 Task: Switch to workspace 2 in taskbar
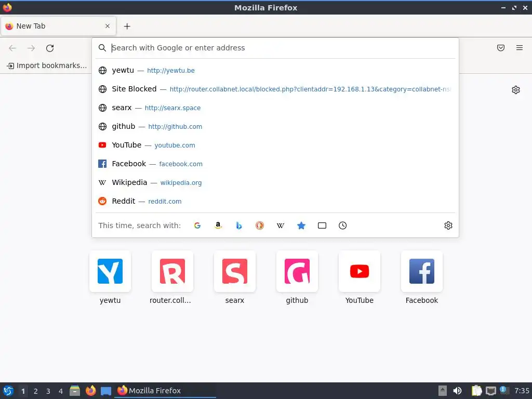(36, 391)
